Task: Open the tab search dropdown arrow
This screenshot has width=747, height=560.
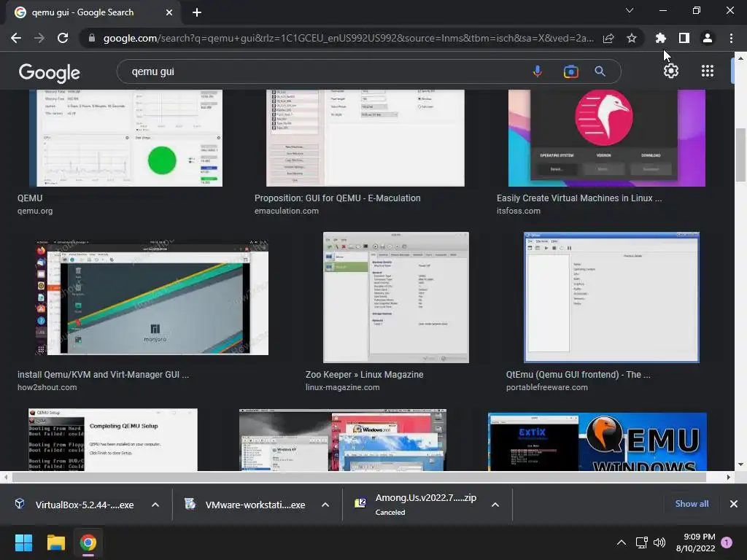Action: pos(630,10)
